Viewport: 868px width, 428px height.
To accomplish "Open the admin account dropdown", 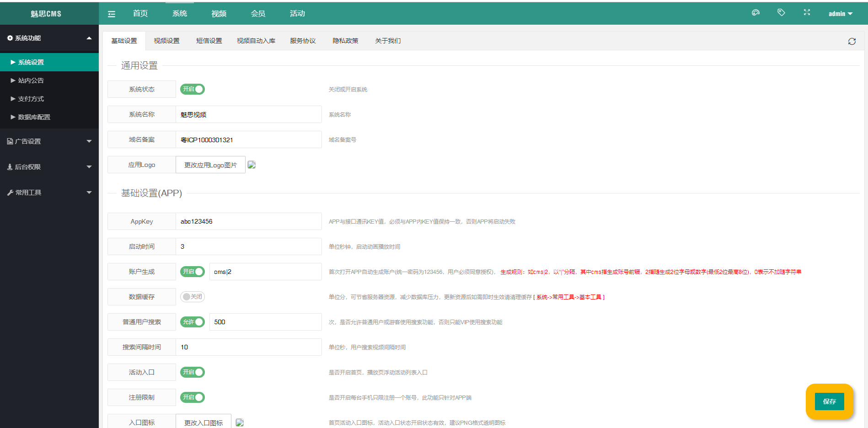I will [841, 13].
